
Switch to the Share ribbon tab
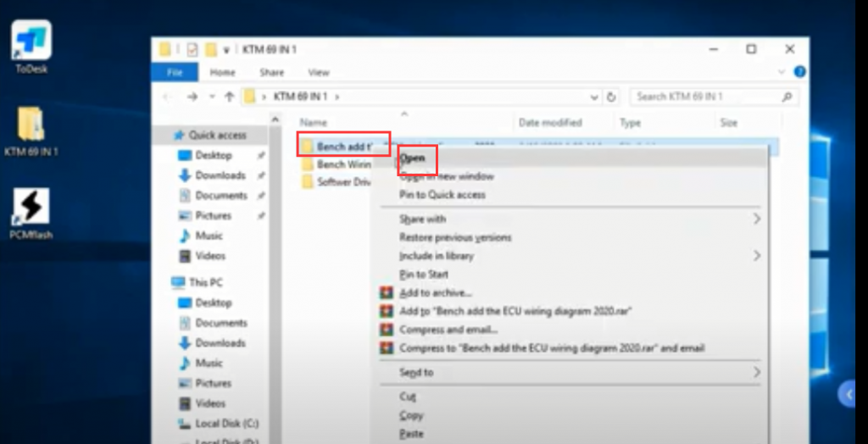pyautogui.click(x=272, y=73)
